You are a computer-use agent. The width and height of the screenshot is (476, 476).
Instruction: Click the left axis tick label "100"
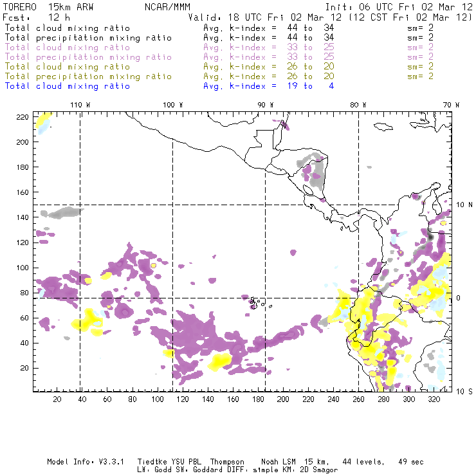[23, 268]
